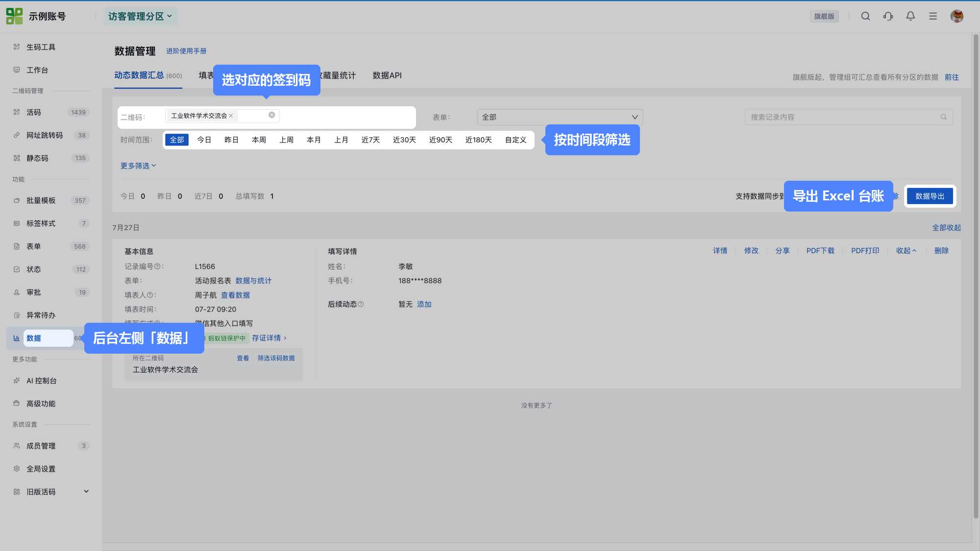Click PDF下载 for the record
The image size is (980, 551).
[x=820, y=251]
